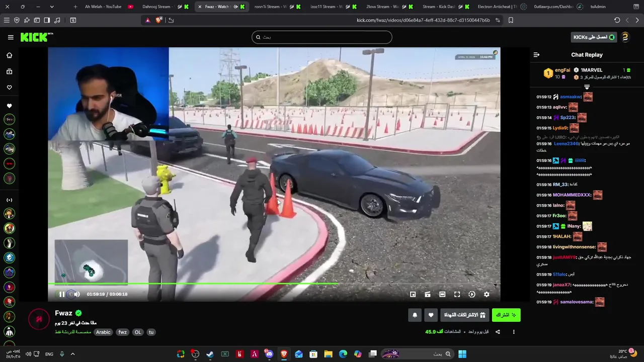This screenshot has height=362, width=644.
Task: Toggle the browser sidebar panel
Action: (x=47, y=20)
